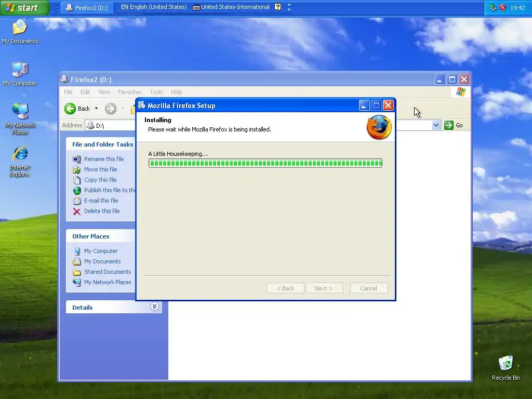532x399 pixels.
Task: Click the Rename this file link
Action: coord(104,159)
